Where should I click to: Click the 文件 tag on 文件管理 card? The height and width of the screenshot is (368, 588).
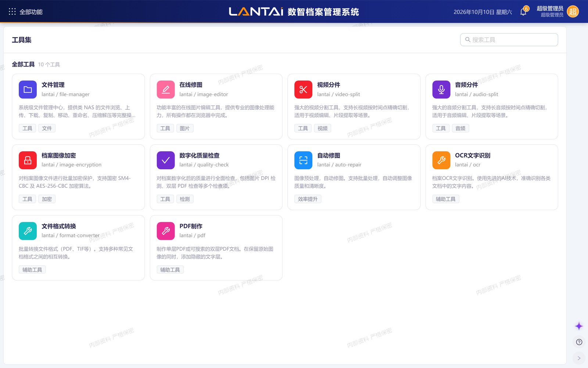[x=47, y=128]
